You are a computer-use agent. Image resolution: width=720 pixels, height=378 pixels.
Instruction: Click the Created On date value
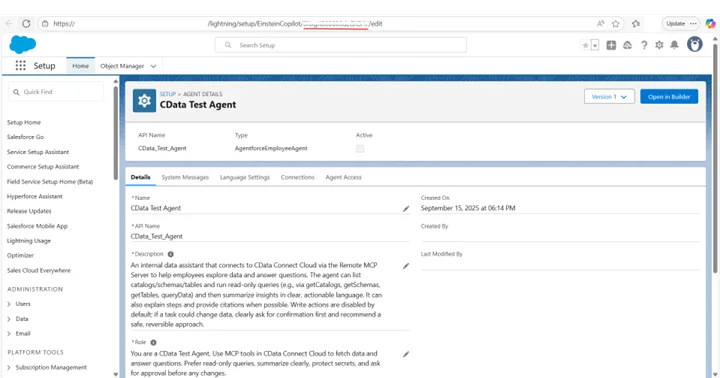pos(468,208)
